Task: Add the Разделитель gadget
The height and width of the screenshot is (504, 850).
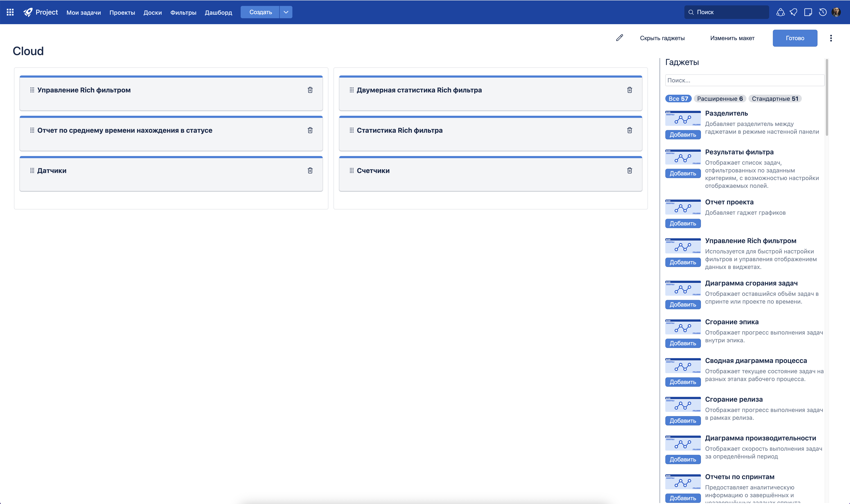Action: click(x=683, y=135)
